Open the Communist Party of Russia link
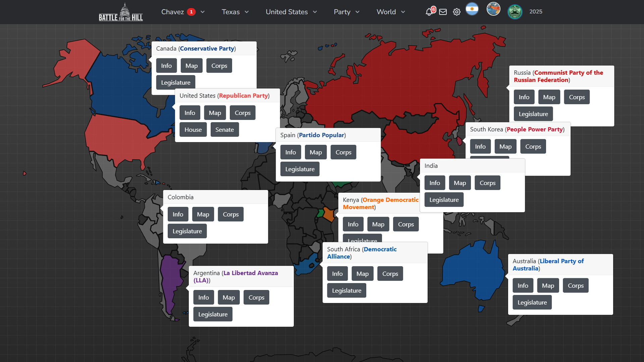644x362 pixels. (x=558, y=76)
